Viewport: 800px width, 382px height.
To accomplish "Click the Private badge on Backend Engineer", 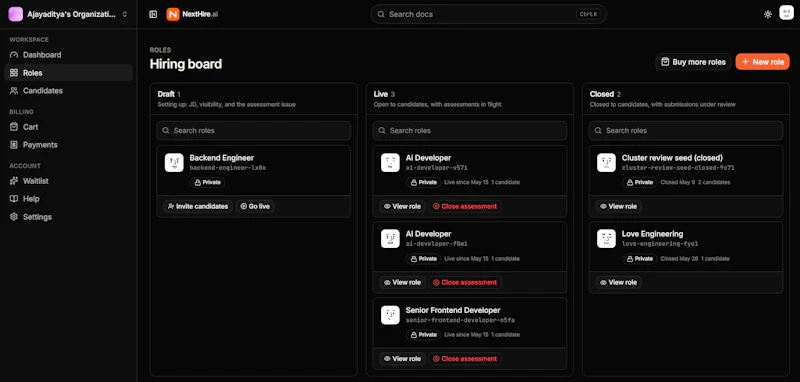I will tap(207, 182).
